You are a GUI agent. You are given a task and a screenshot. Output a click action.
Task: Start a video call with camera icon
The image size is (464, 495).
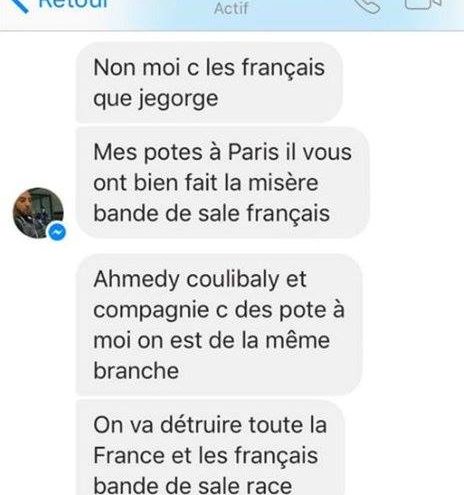tap(423, 4)
